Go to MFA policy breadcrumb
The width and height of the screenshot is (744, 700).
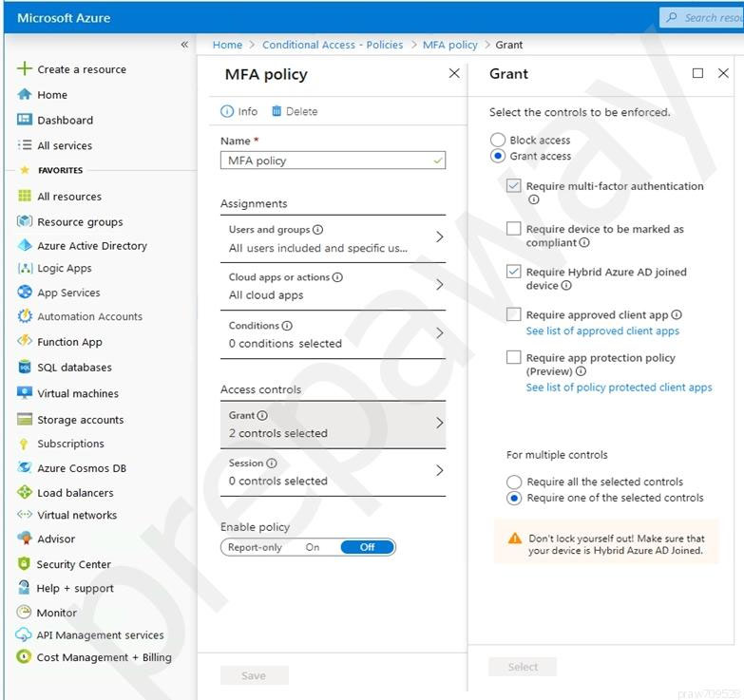[449, 45]
